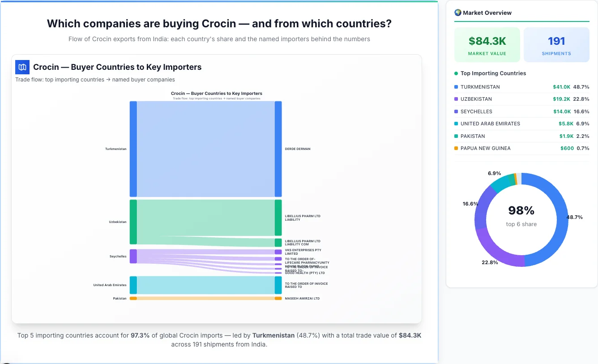This screenshot has width=598, height=364.
Task: Click the large blue Turkmenistan flow band
Action: coord(206,148)
